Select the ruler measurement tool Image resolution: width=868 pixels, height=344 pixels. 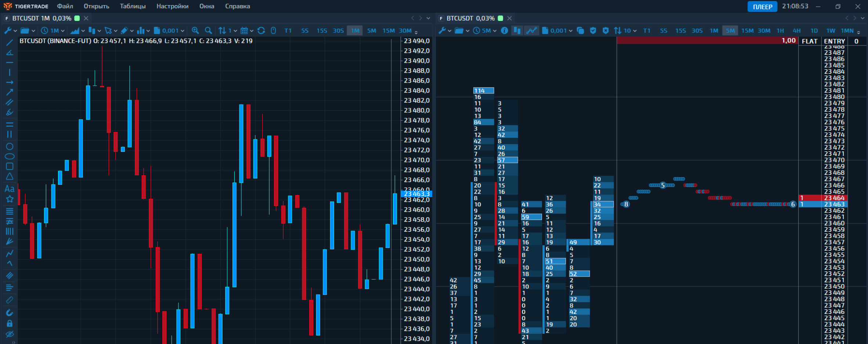[x=10, y=300]
